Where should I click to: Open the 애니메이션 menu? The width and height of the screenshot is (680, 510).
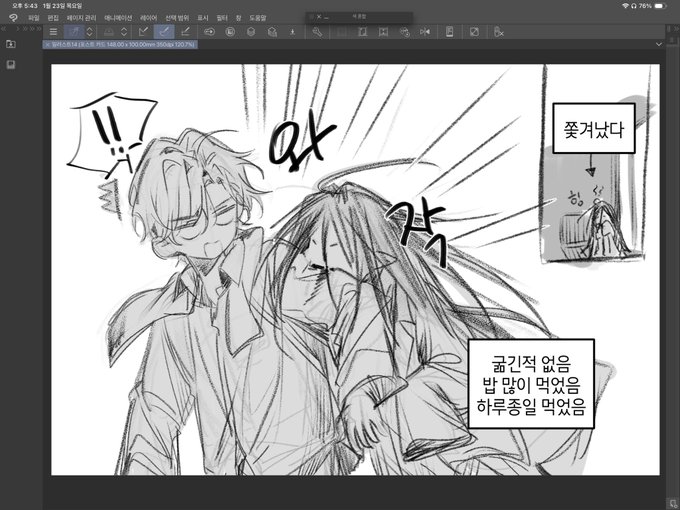pyautogui.click(x=118, y=18)
